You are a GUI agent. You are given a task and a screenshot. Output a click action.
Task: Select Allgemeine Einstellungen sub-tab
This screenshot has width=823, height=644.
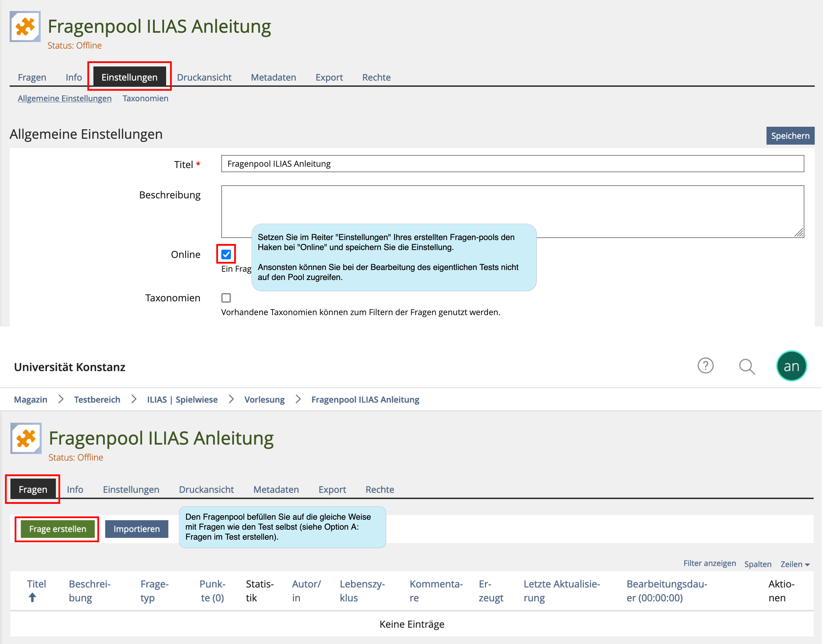click(x=64, y=98)
